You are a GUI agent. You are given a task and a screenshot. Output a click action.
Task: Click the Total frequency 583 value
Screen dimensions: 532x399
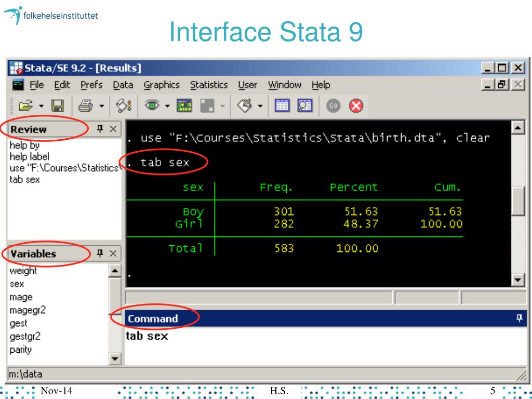[x=284, y=248]
